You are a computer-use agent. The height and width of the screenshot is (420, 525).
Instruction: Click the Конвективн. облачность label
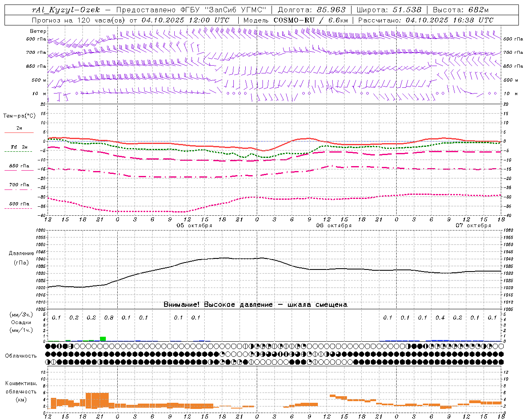(x=21, y=388)
